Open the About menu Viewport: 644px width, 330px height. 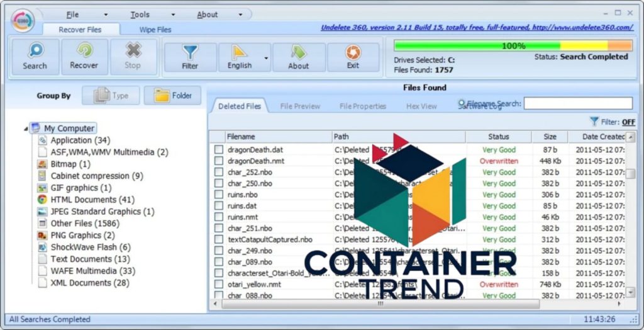coord(208,15)
